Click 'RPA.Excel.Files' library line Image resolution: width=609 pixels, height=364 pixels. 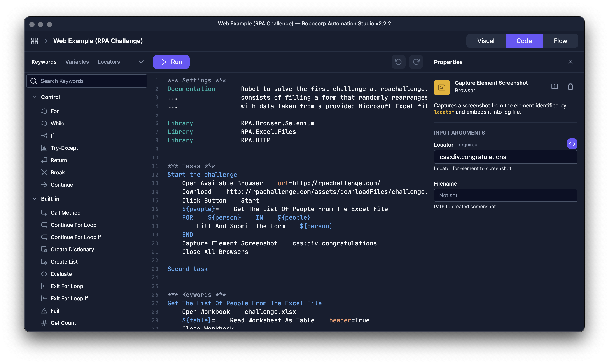tap(268, 132)
